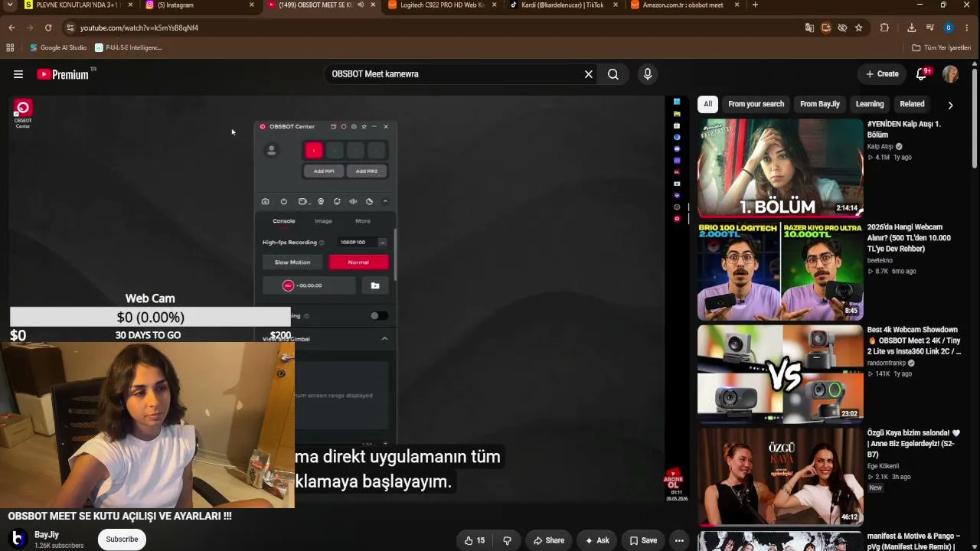980x551 pixels.
Task: Open the High-fps Recording 1080P 100 dropdown
Action: [x=362, y=242]
